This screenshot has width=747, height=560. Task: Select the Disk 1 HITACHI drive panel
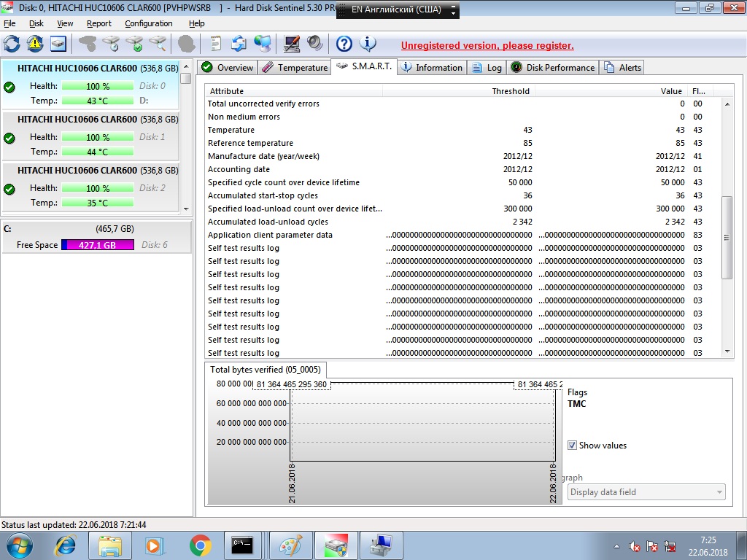90,136
